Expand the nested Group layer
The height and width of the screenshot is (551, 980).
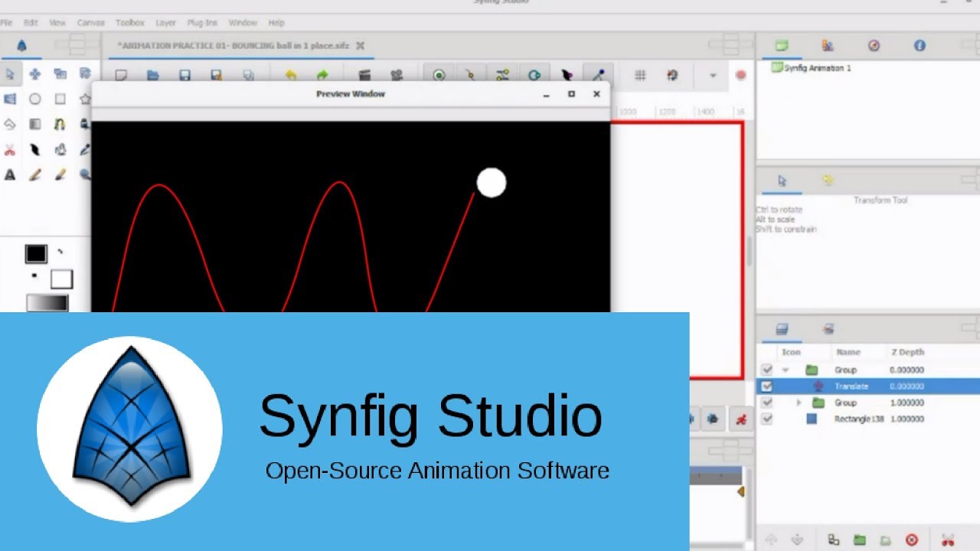[x=799, y=403]
